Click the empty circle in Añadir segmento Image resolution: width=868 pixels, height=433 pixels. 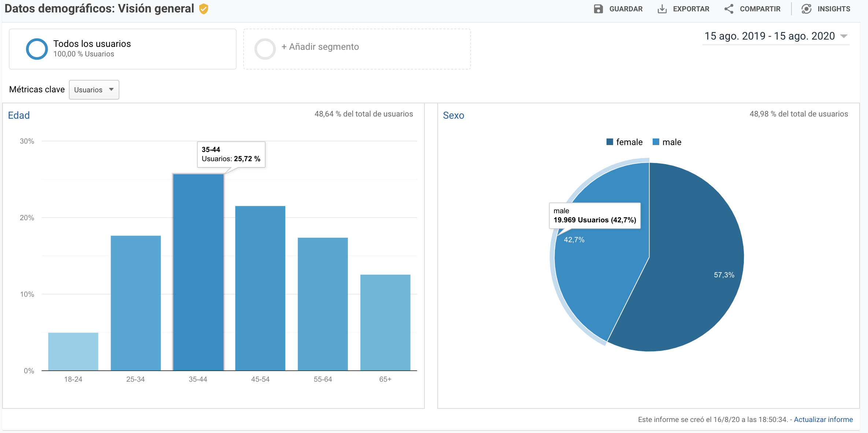click(x=265, y=49)
